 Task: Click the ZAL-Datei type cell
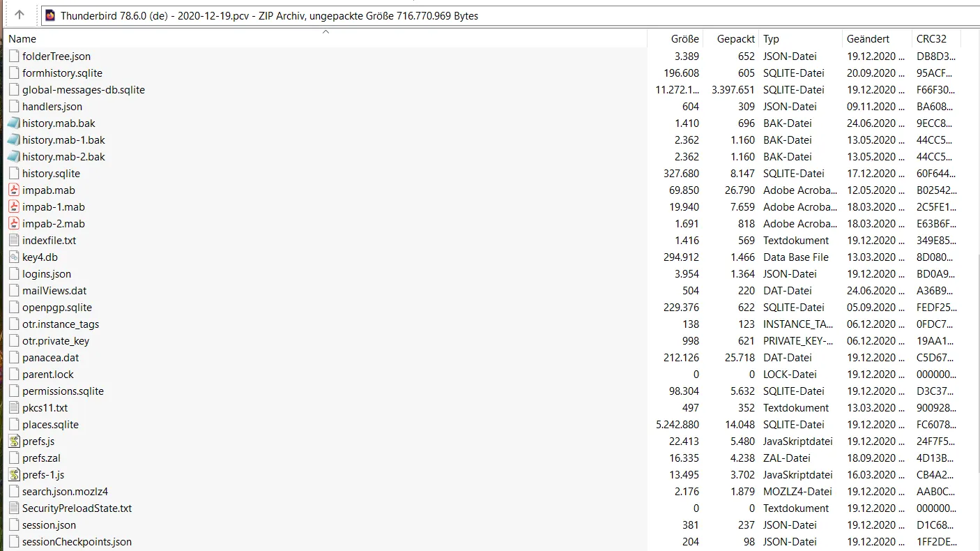point(787,458)
